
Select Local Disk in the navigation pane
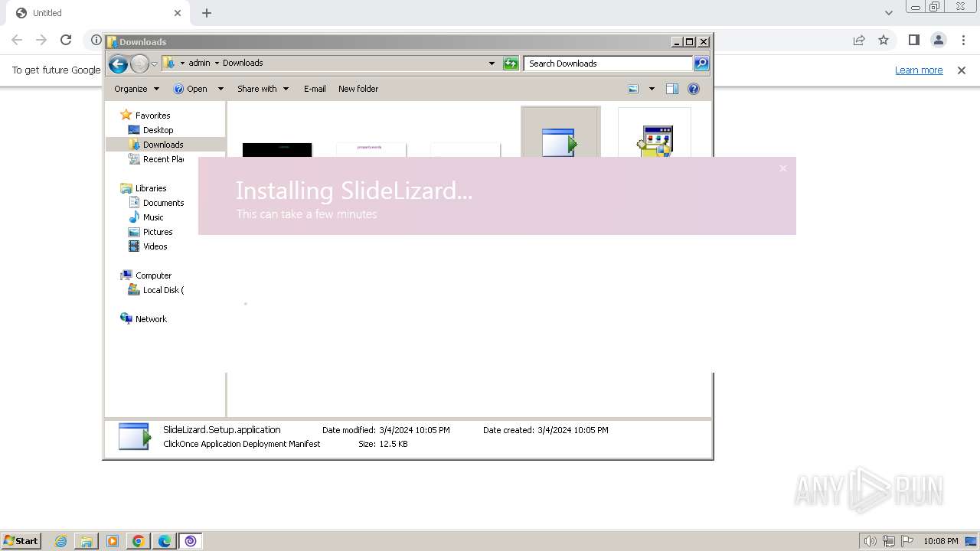tap(156, 290)
